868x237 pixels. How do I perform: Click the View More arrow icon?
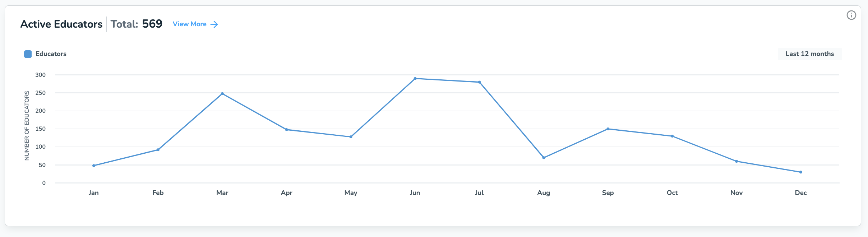[x=214, y=24]
